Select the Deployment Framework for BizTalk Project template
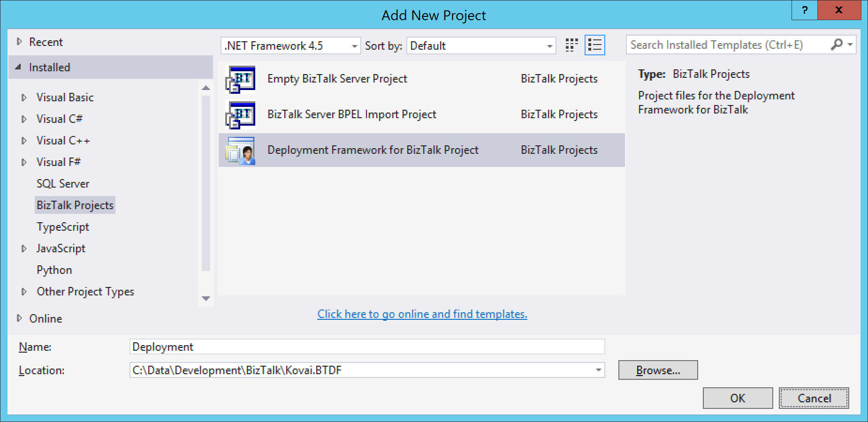This screenshot has width=868, height=422. pyautogui.click(x=372, y=150)
